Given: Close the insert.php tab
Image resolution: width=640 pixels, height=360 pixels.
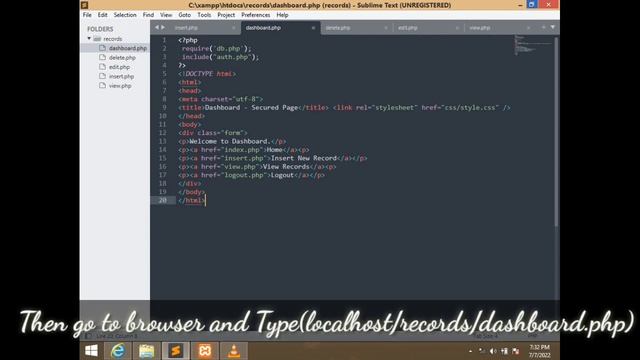Looking at the screenshot, I should [x=233, y=28].
